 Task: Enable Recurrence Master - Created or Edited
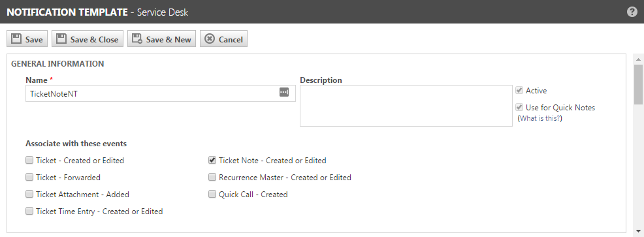coord(212,178)
